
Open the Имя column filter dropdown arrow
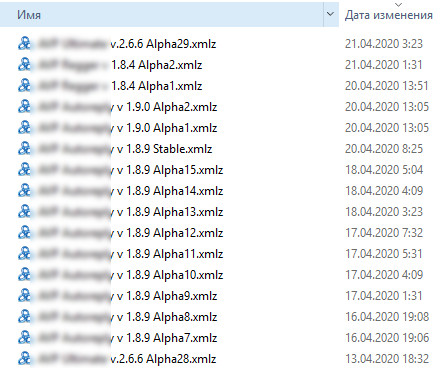point(331,14)
